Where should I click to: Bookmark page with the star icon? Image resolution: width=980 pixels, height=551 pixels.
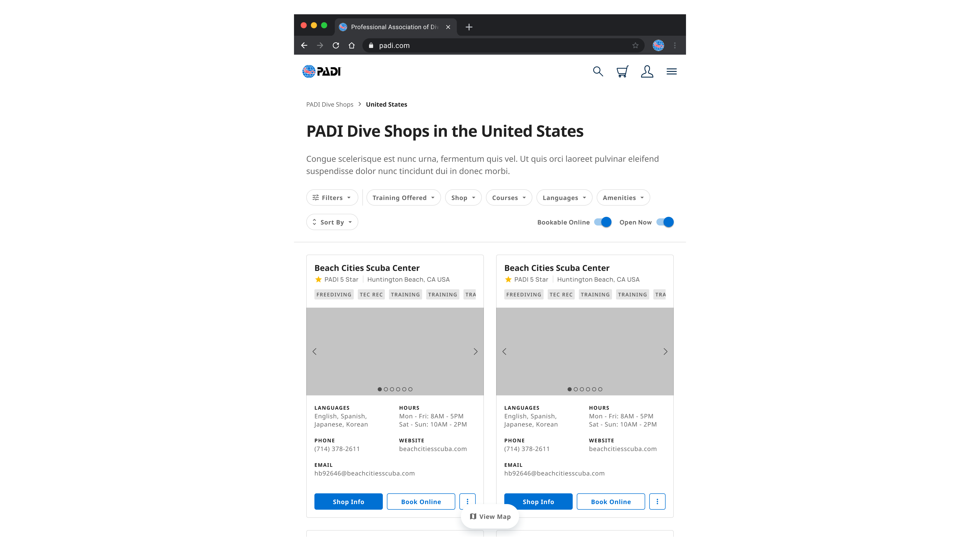(635, 46)
